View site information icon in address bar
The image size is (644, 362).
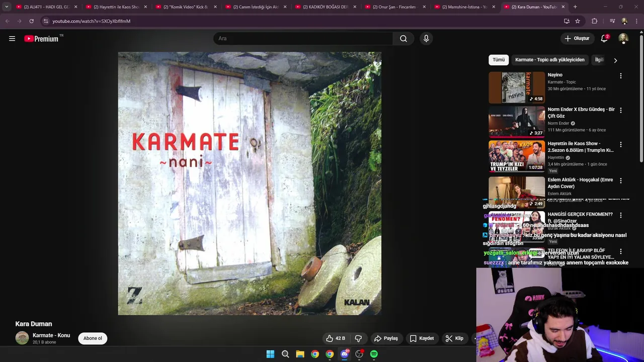[x=46, y=21]
